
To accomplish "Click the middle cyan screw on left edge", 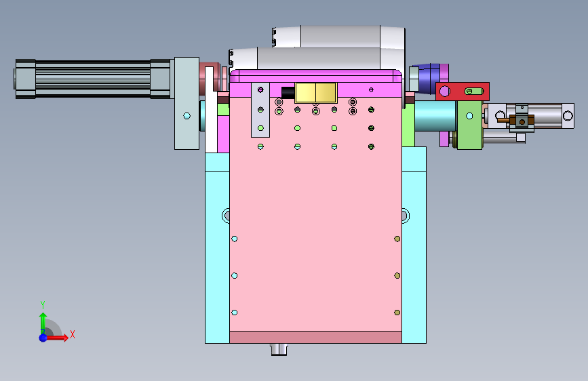I will pos(235,276).
